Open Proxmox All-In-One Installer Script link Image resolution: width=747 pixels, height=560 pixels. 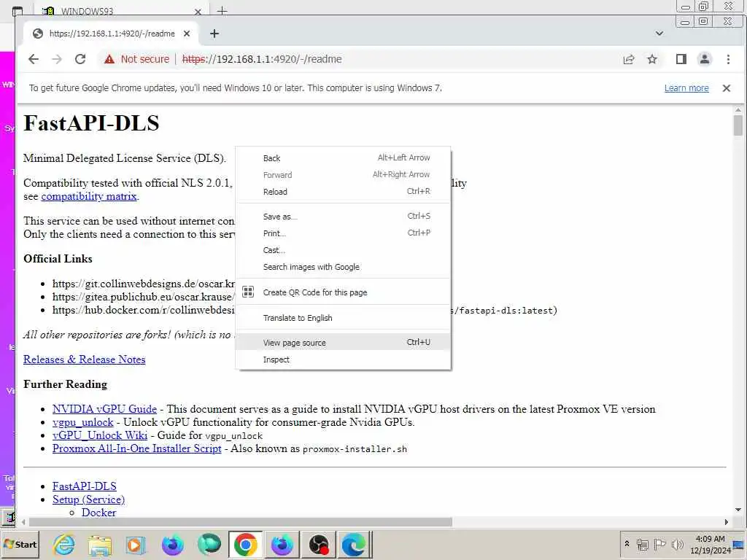tap(136, 448)
